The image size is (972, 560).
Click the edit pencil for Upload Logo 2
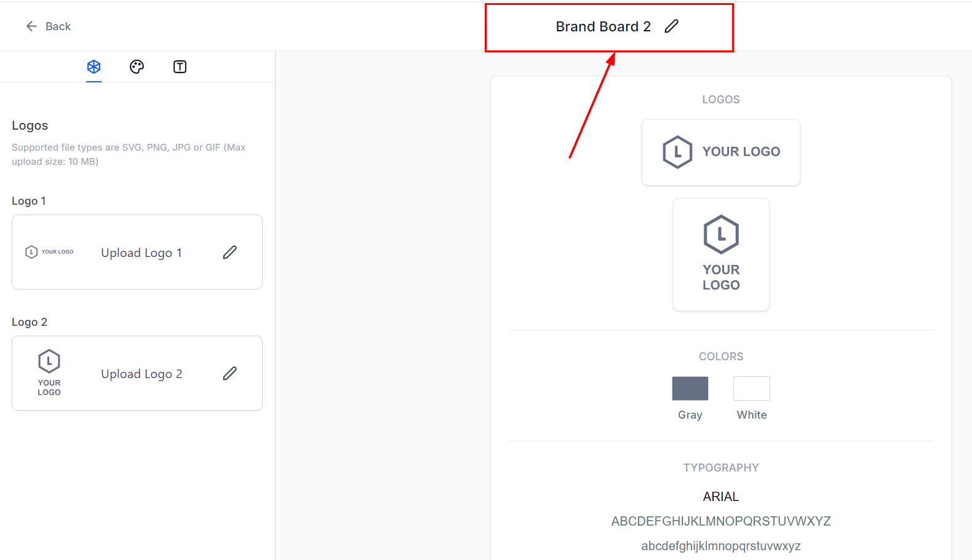coord(230,373)
